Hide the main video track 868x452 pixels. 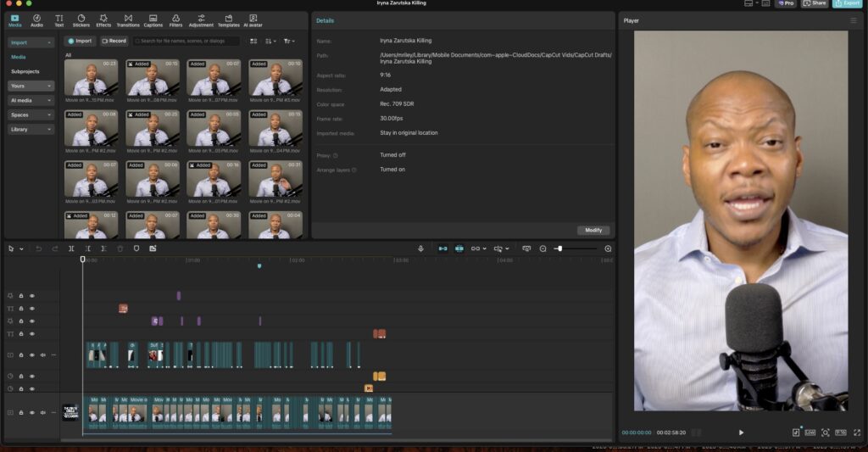(32, 413)
